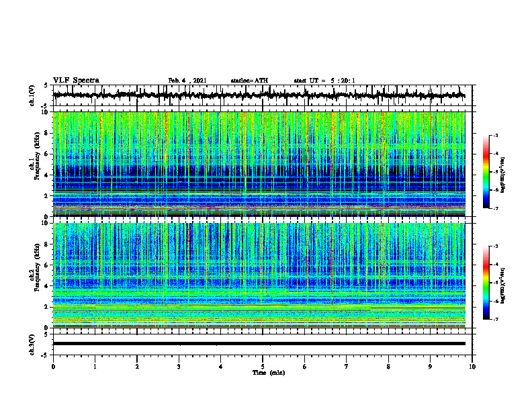Image resolution: width=532 pixels, height=411 pixels.
Task: Click the "8" kHz tick on ch.1 axis
Action: click(46, 133)
